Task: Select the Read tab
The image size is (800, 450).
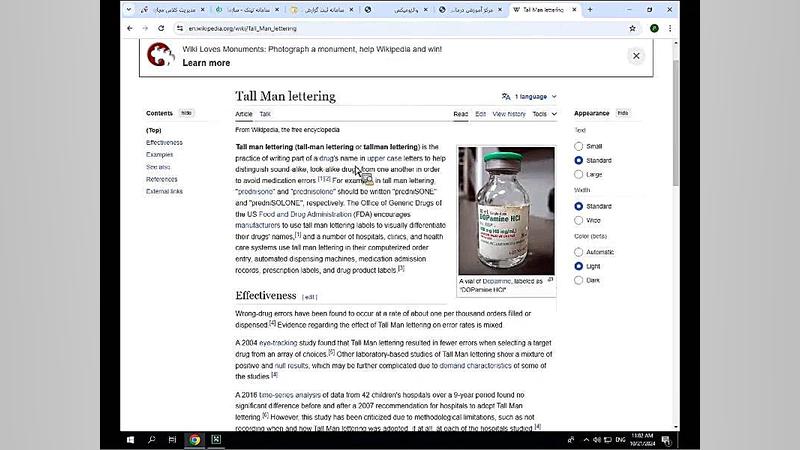Action: pos(461,114)
